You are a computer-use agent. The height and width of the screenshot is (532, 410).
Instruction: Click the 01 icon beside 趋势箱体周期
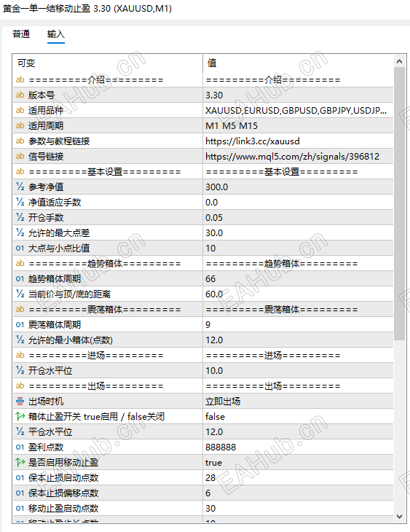pos(20,278)
